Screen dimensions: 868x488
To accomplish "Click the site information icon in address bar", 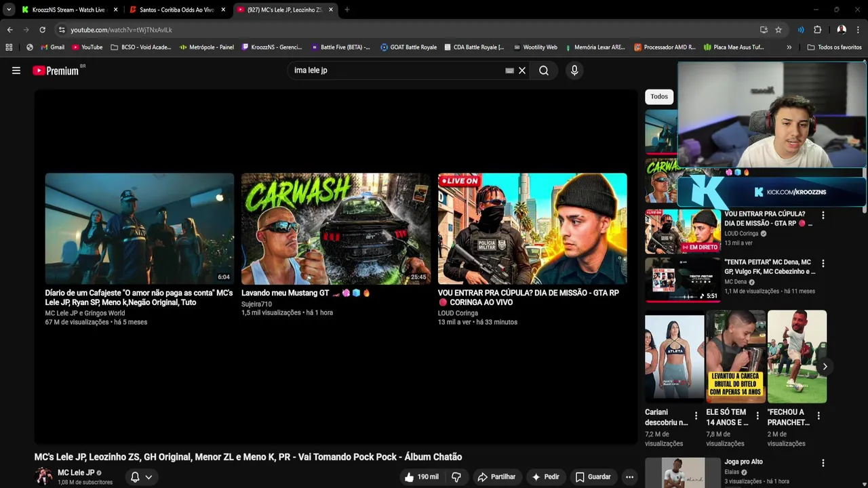I will coord(61,30).
